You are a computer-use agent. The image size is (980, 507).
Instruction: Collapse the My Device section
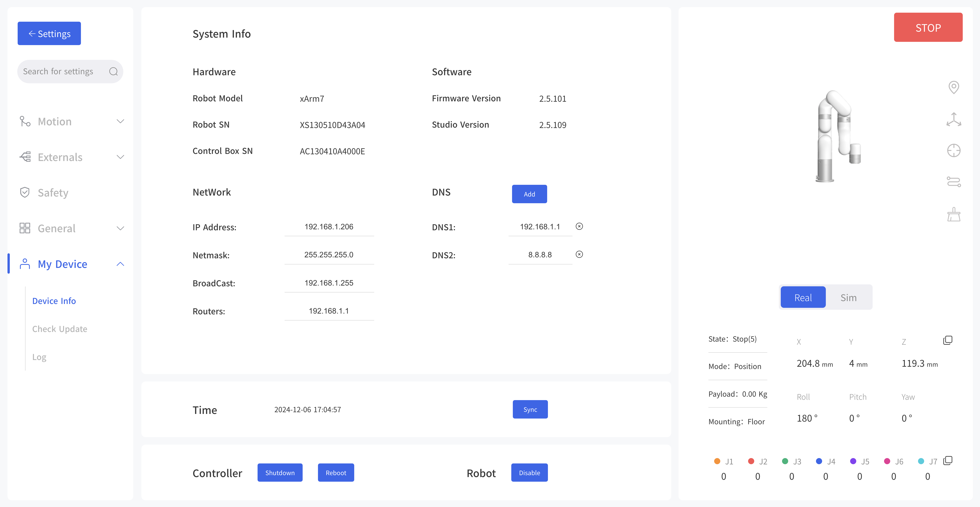click(120, 264)
